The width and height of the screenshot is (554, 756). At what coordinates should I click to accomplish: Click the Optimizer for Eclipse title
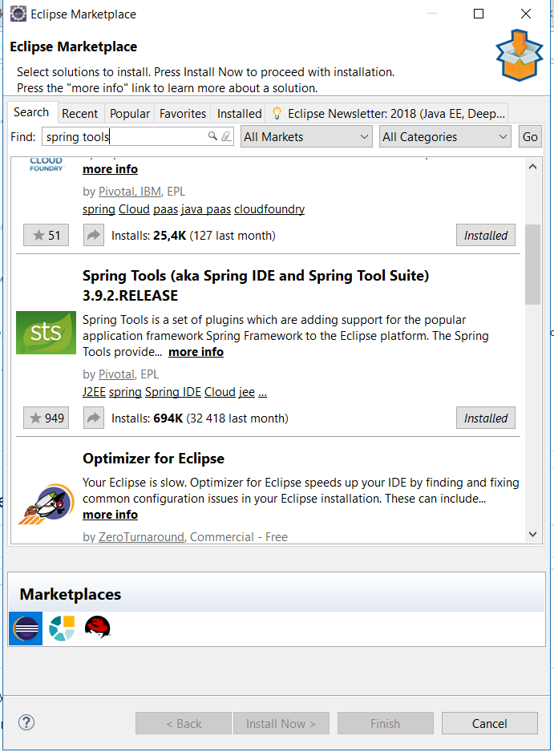(153, 458)
